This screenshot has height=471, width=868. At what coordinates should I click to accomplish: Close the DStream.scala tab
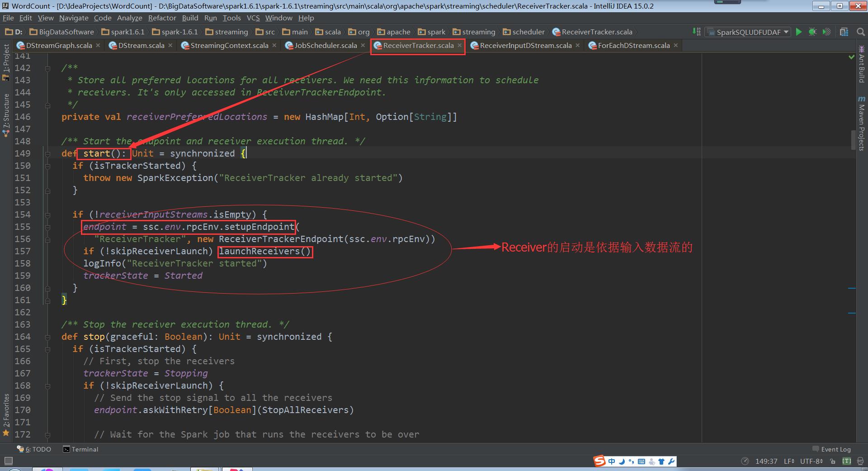[x=170, y=45]
